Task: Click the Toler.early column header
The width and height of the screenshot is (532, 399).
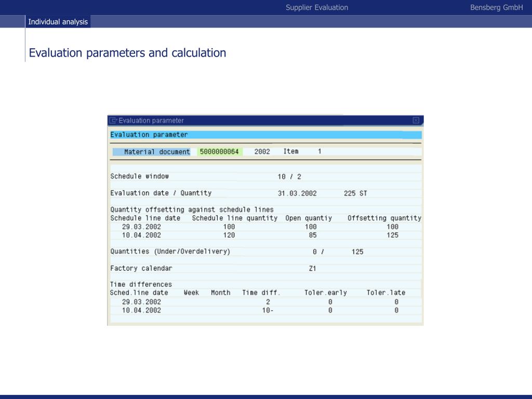Action: (x=326, y=292)
